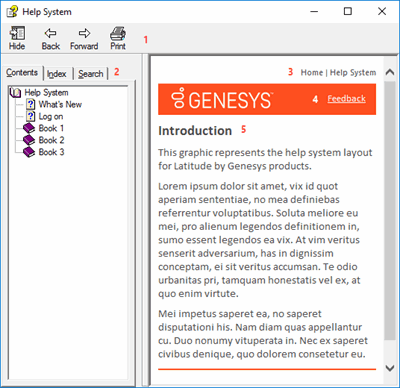400x388 pixels.
Task: Minimize the Help System window
Action: pyautogui.click(x=314, y=11)
